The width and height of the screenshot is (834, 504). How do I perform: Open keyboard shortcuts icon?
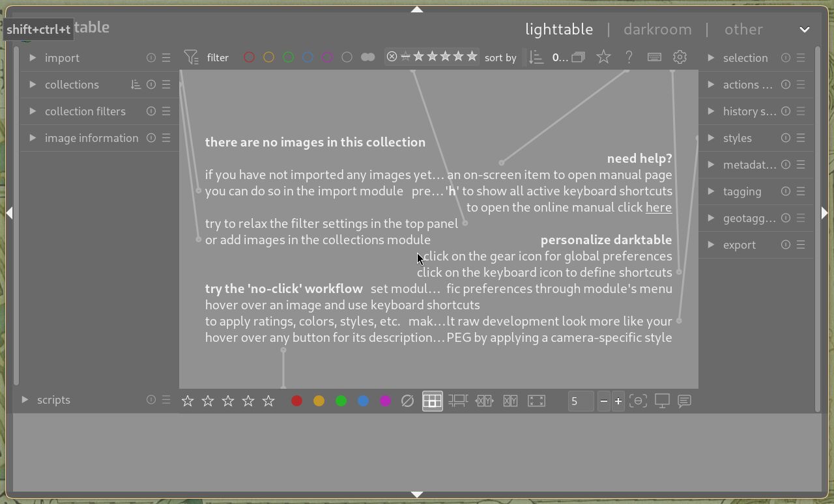[654, 57]
